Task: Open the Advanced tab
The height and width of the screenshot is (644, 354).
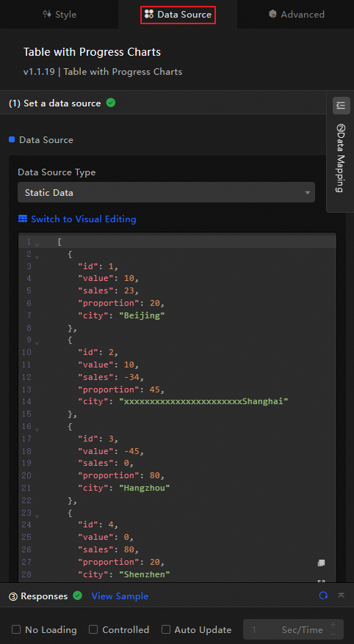Action: click(296, 15)
